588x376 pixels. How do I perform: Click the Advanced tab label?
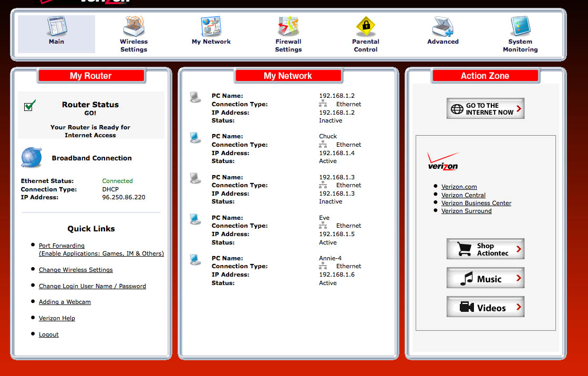[443, 42]
